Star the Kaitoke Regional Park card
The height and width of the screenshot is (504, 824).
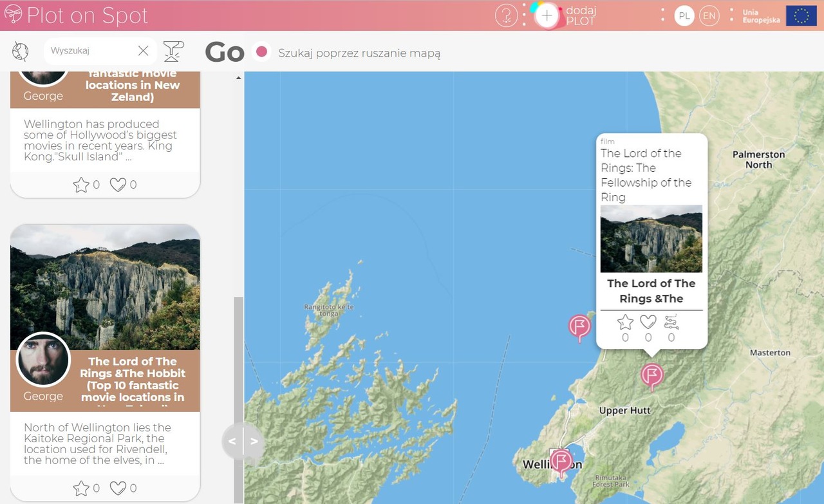tap(81, 489)
